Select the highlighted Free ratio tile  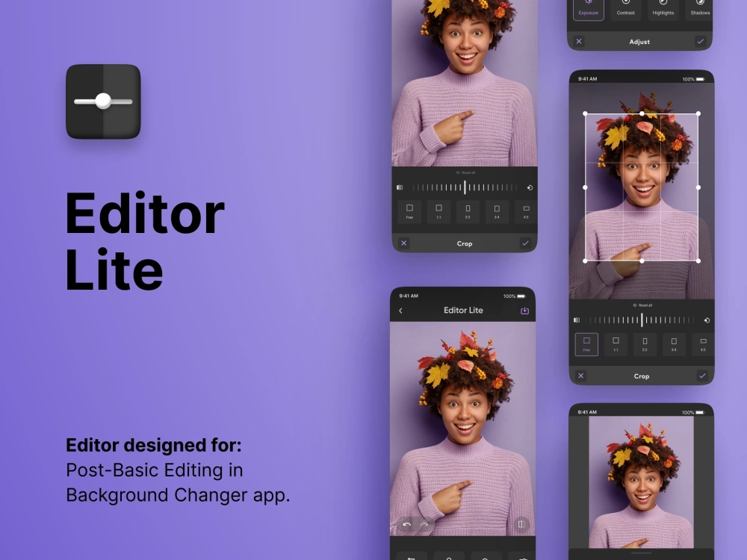click(x=586, y=344)
